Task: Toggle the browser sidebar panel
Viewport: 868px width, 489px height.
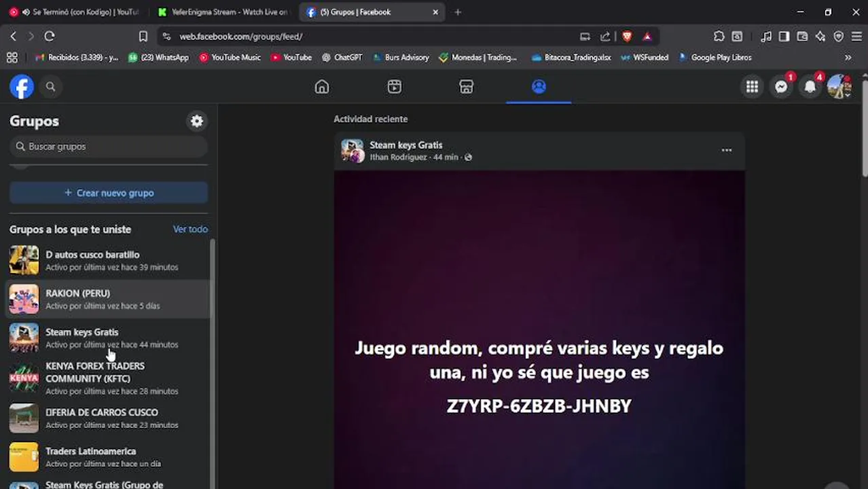Action: (784, 37)
